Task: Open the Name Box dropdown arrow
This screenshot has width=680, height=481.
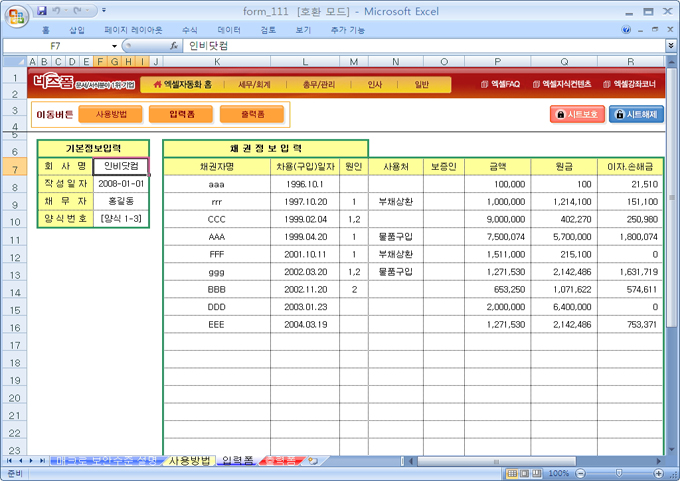Action: pyautogui.click(x=115, y=46)
